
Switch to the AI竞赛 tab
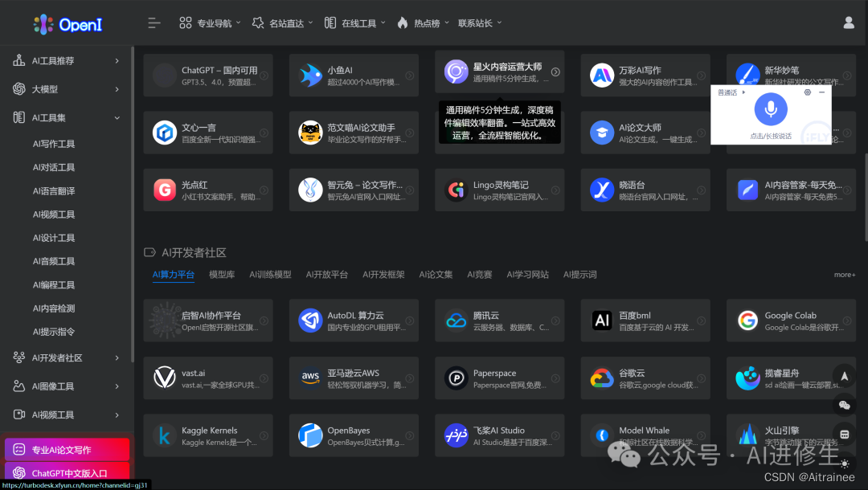coord(479,275)
